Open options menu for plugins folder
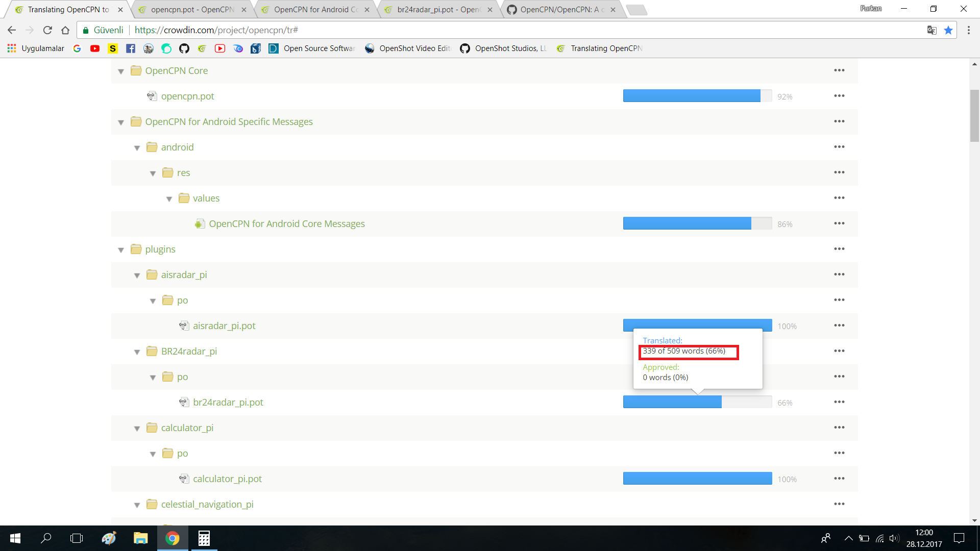The height and width of the screenshot is (551, 980). coord(839,249)
